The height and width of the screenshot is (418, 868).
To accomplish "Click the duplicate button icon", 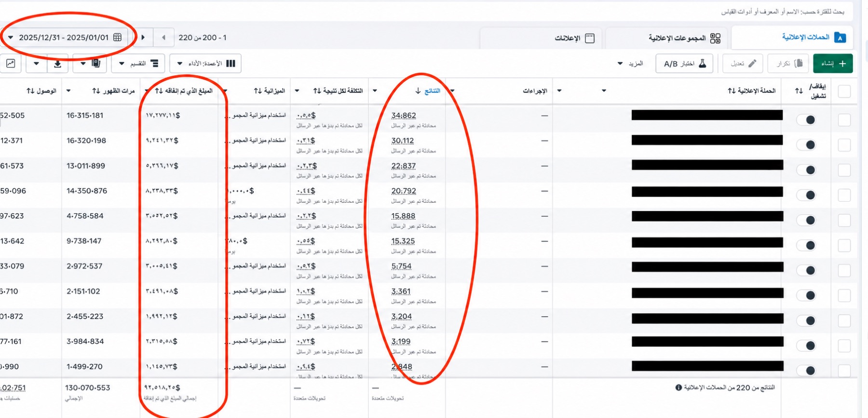I will [788, 63].
